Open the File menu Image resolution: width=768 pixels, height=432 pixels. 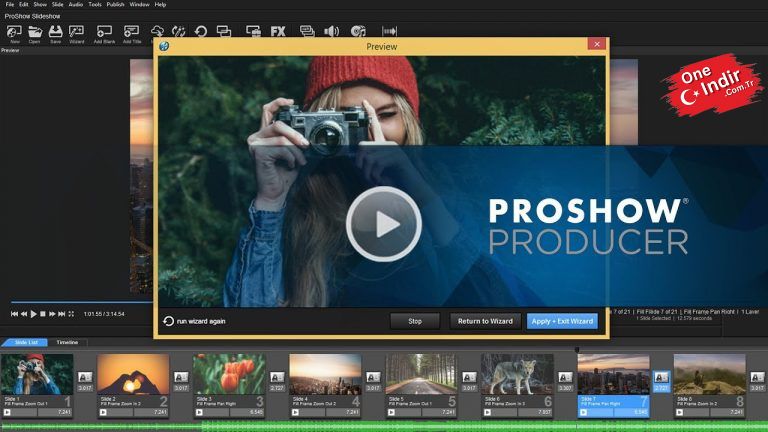pyautogui.click(x=10, y=4)
